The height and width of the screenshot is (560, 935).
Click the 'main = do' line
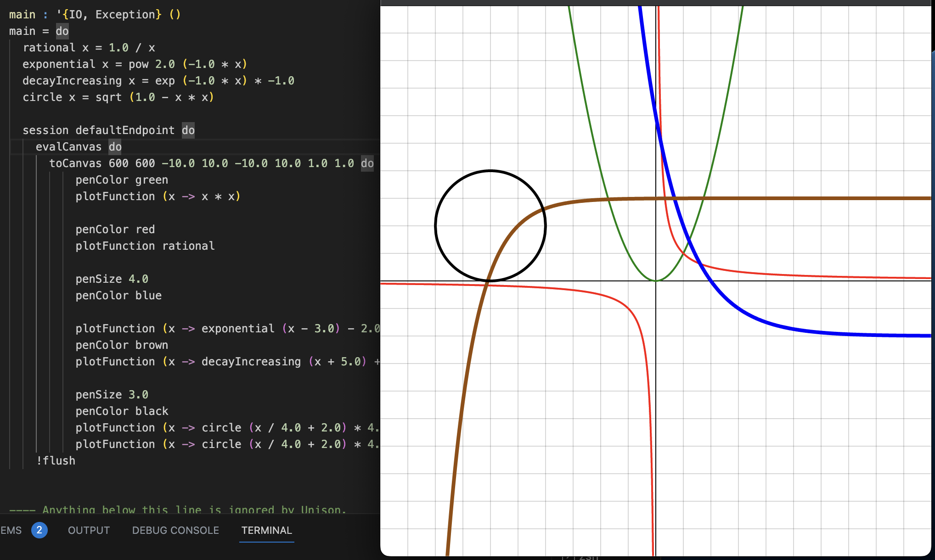pos(39,31)
